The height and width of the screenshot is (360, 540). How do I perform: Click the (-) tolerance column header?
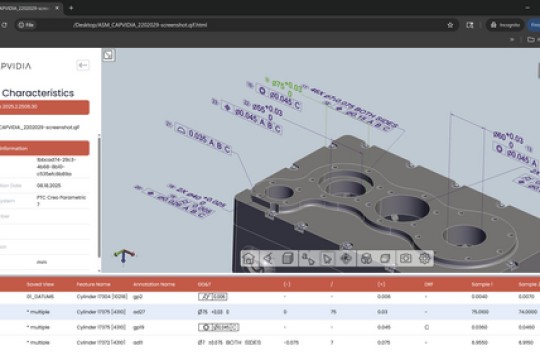tap(287, 284)
